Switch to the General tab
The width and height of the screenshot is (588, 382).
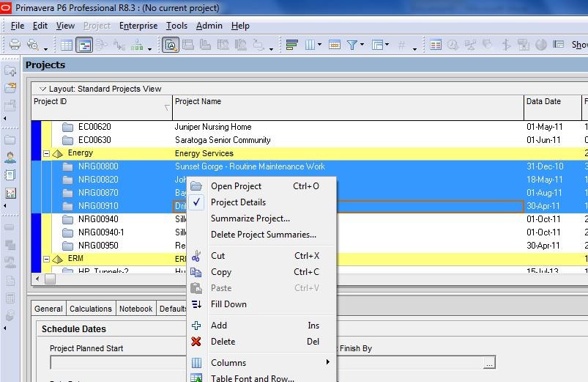click(x=48, y=309)
